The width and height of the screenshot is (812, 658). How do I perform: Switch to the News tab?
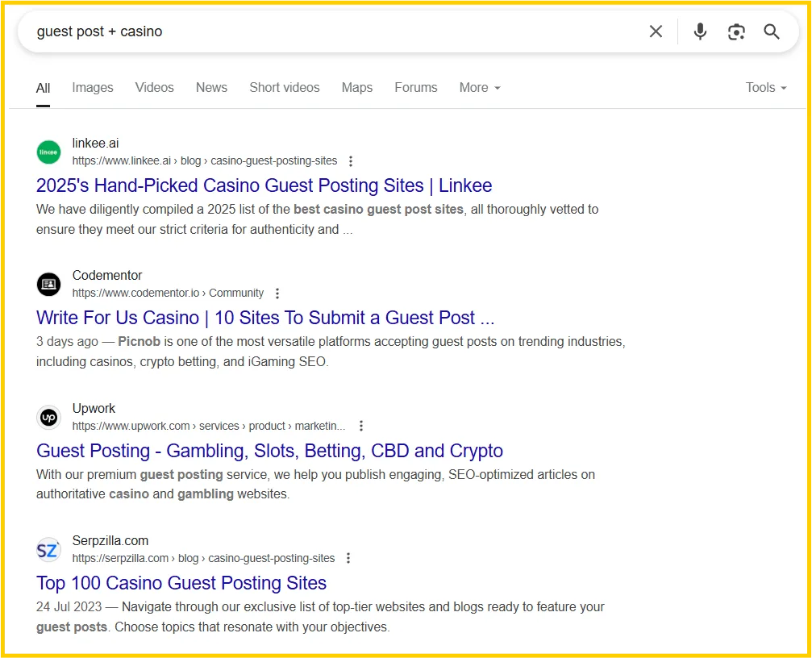[x=211, y=88]
